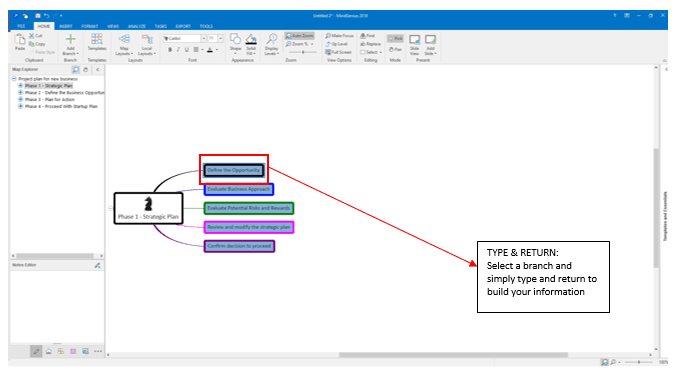Open the FORMAT ribbon tab
Viewport: 679px width, 381px height.
tap(89, 26)
